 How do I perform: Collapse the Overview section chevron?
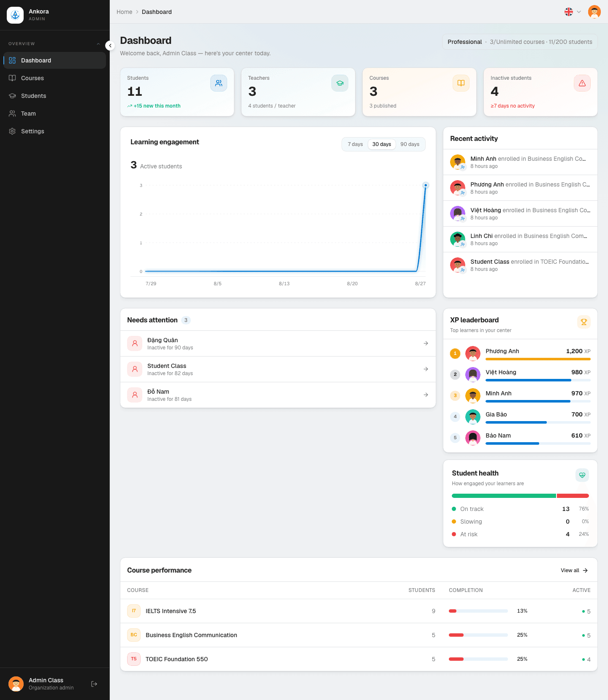(98, 44)
